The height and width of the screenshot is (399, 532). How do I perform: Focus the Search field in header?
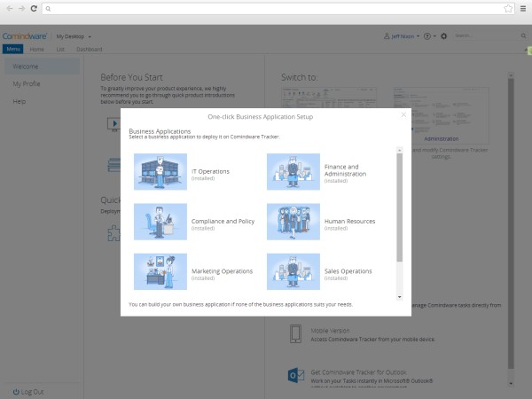pos(486,35)
